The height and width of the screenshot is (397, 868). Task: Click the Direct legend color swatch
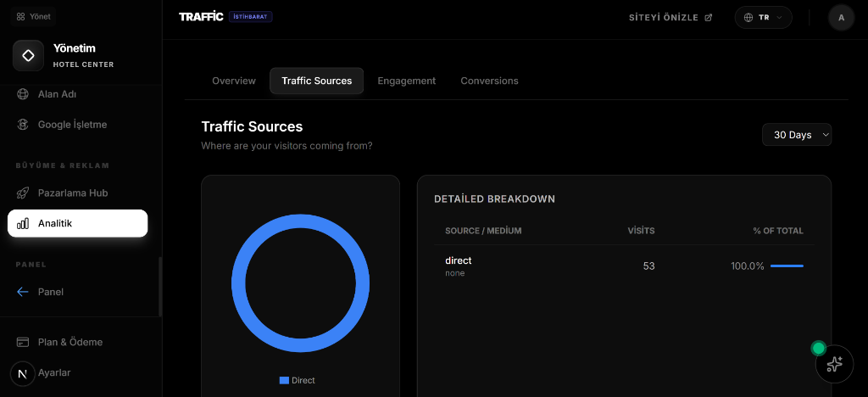pos(284,380)
